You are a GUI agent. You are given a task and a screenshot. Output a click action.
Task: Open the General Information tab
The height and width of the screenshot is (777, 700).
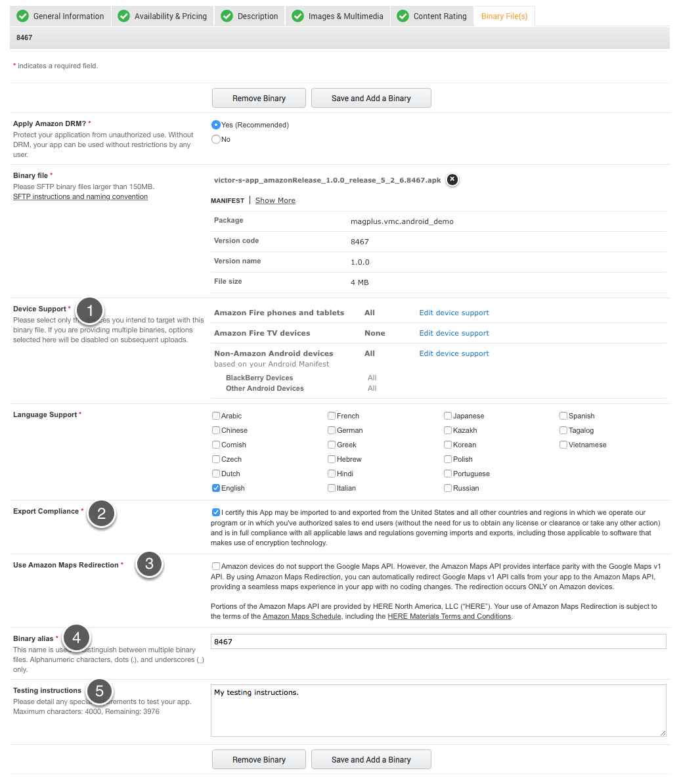pyautogui.click(x=60, y=16)
